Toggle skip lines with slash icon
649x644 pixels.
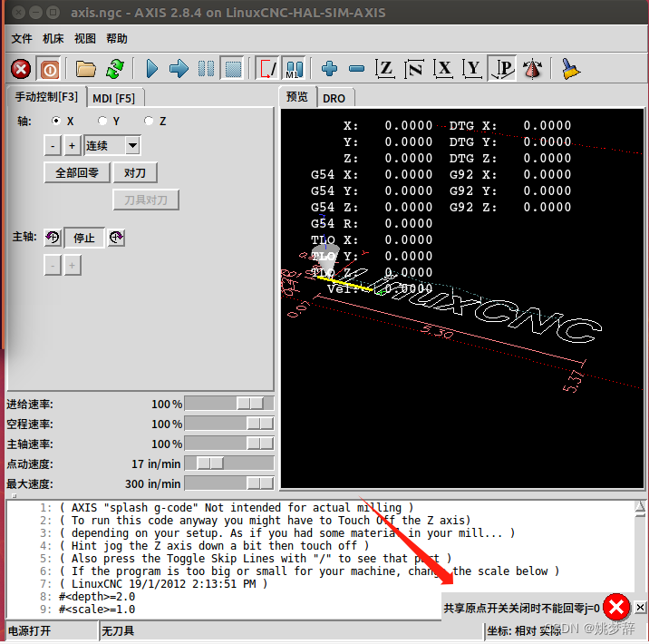point(267,69)
